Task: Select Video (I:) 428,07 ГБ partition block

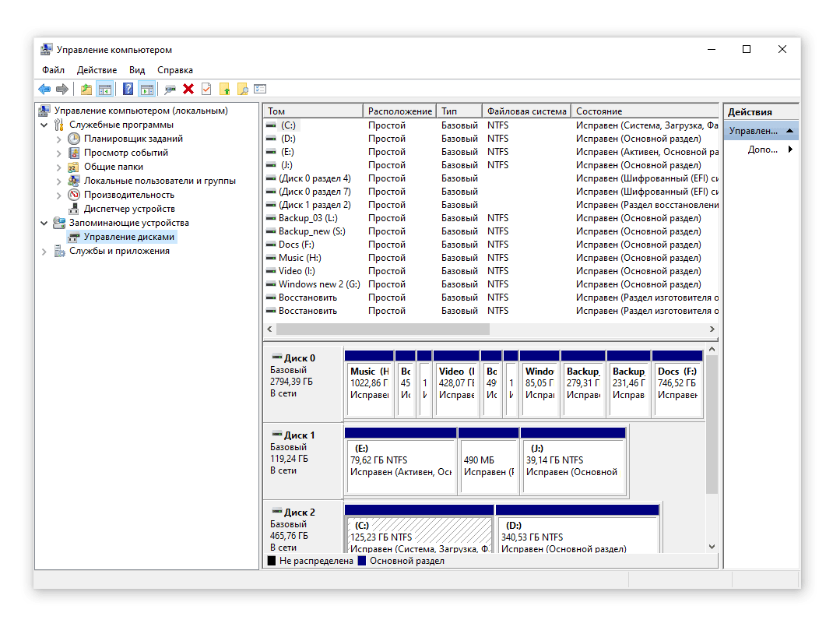Action: 456,384
